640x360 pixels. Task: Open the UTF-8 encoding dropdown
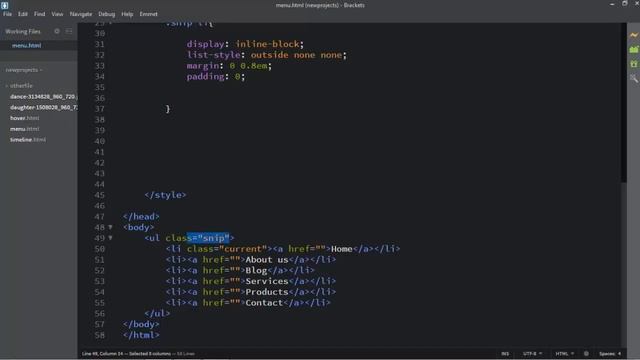click(x=532, y=353)
